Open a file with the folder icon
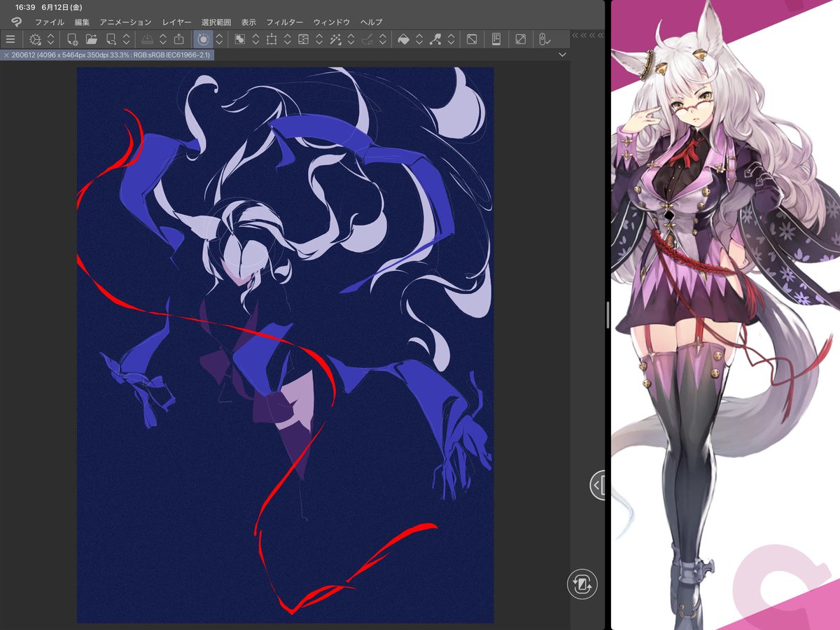840x630 pixels. click(91, 39)
